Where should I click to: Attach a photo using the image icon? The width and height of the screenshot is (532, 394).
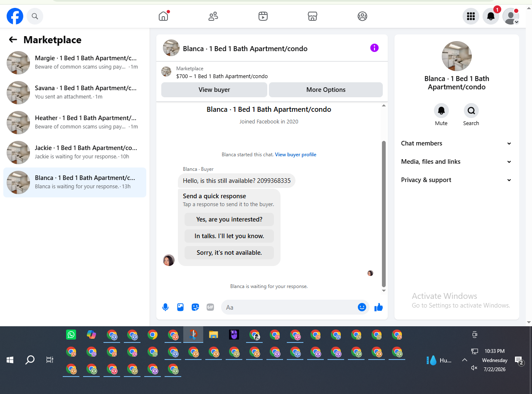[x=180, y=307]
